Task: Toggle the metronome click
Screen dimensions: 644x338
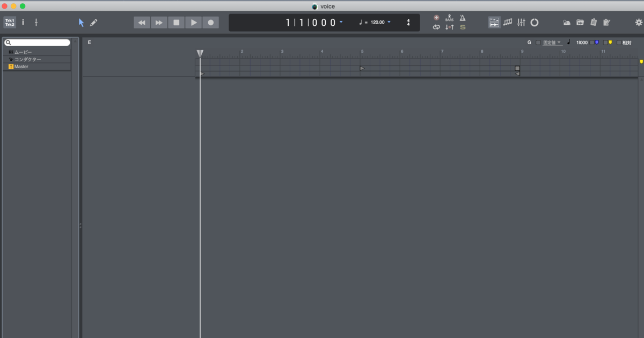Action: (x=463, y=18)
